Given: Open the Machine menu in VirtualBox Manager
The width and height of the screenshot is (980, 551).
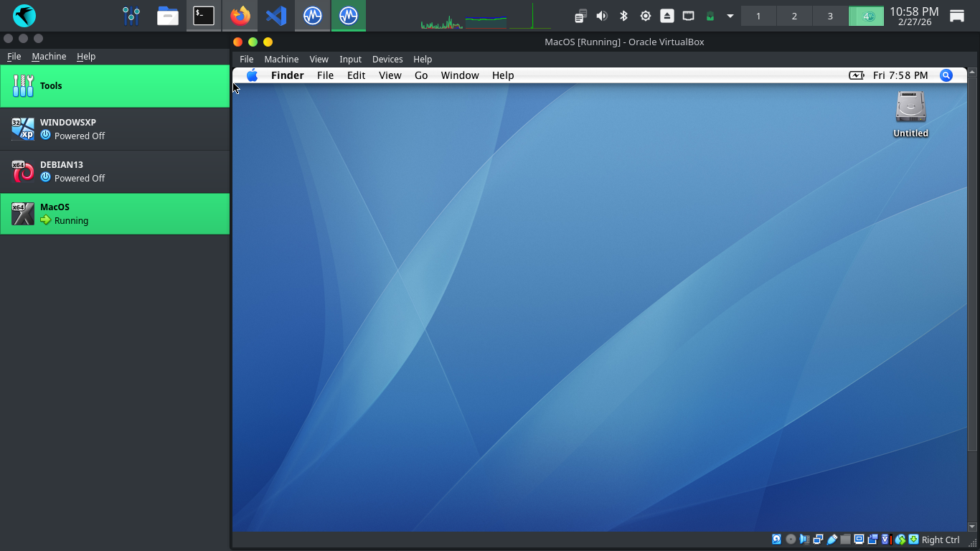Looking at the screenshot, I should pyautogui.click(x=49, y=56).
